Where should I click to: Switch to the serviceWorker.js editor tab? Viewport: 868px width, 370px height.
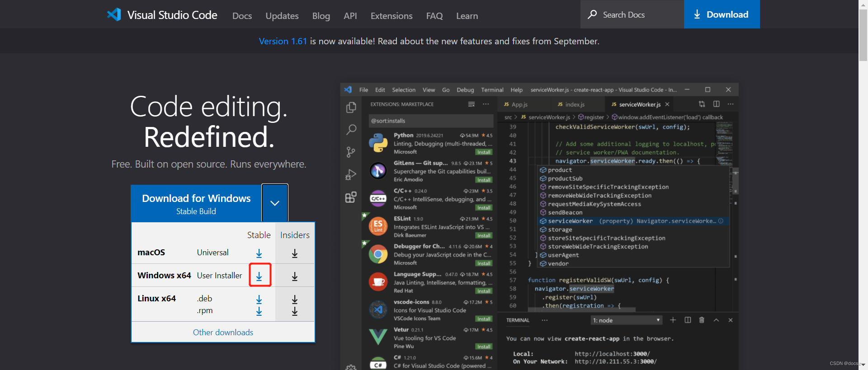[x=639, y=104]
